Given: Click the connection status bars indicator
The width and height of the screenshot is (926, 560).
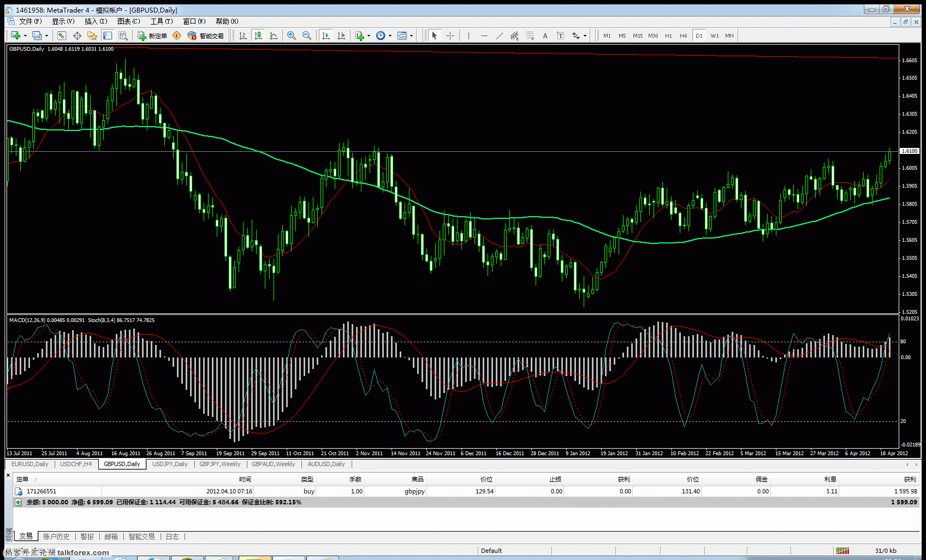Looking at the screenshot, I should point(842,550).
